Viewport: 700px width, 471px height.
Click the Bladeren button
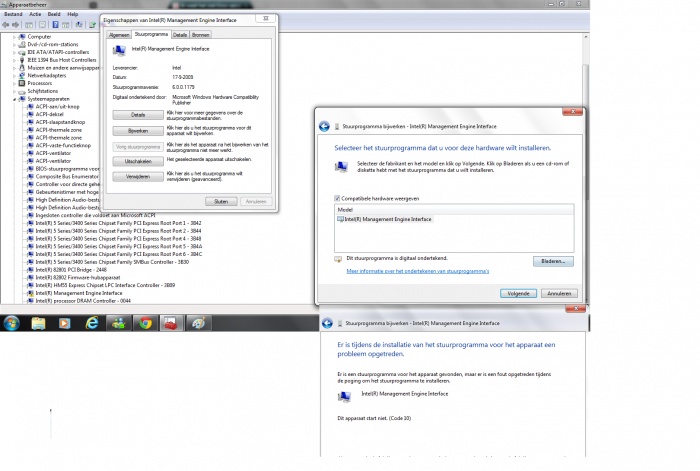(x=553, y=262)
